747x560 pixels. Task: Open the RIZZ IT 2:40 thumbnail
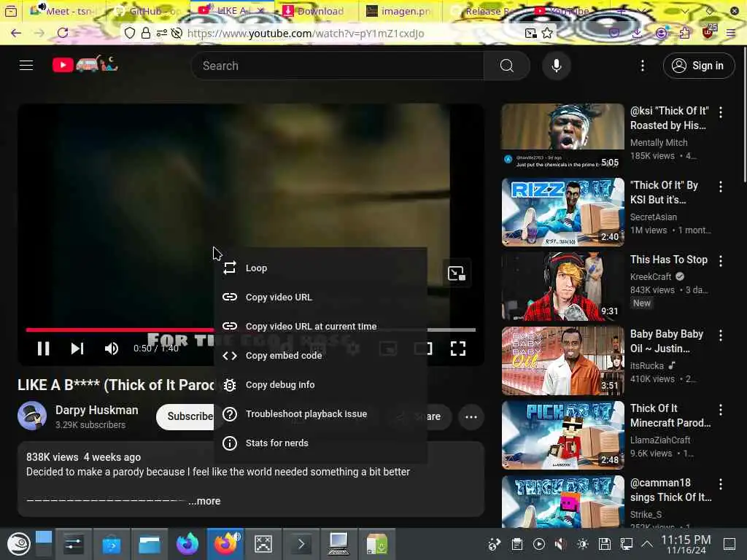[562, 212]
